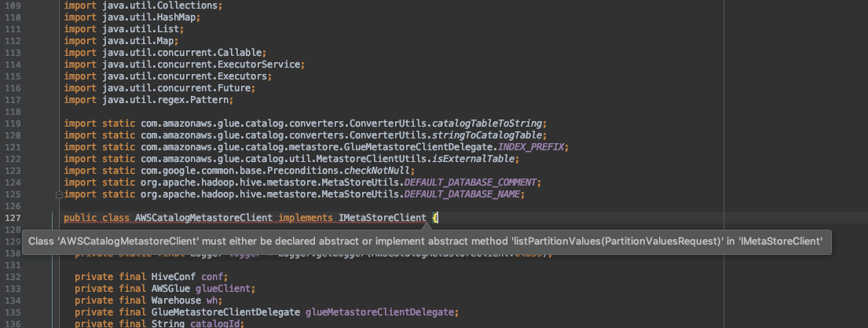Click gutter line number 117
This screenshot has width=868, height=328.
pos(13,100)
